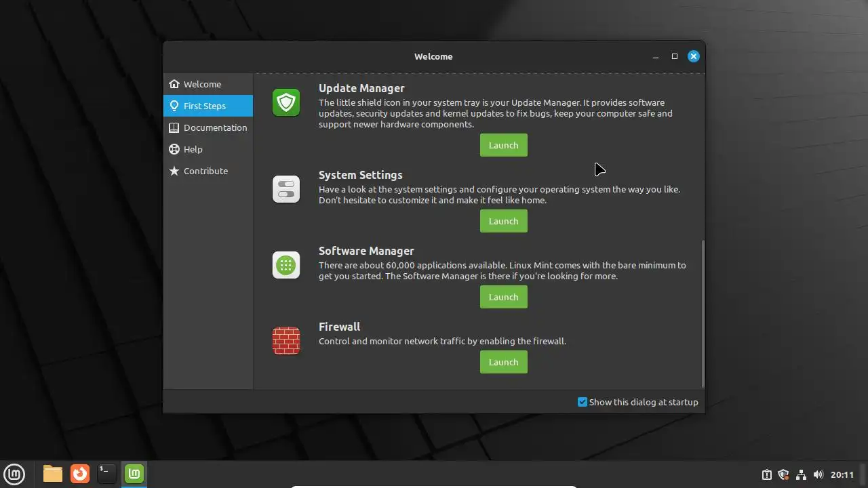The image size is (868, 488).
Task: Launch System Settings
Action: coord(504,221)
